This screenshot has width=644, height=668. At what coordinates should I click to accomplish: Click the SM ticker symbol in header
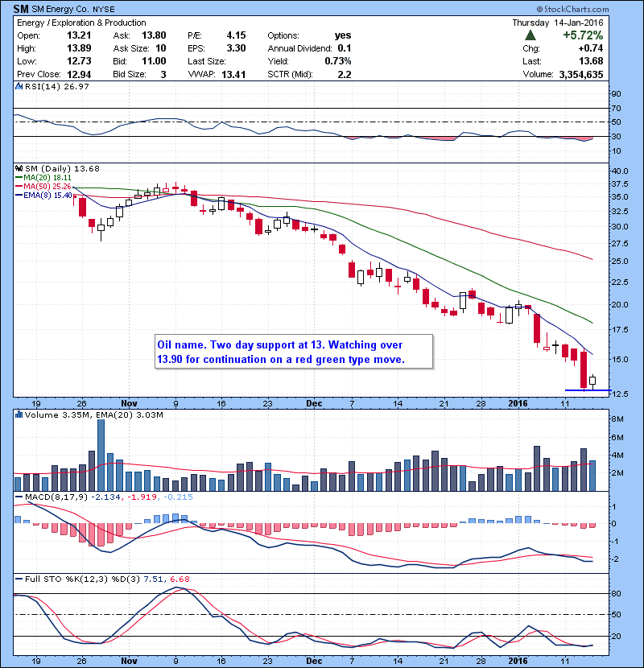point(21,9)
